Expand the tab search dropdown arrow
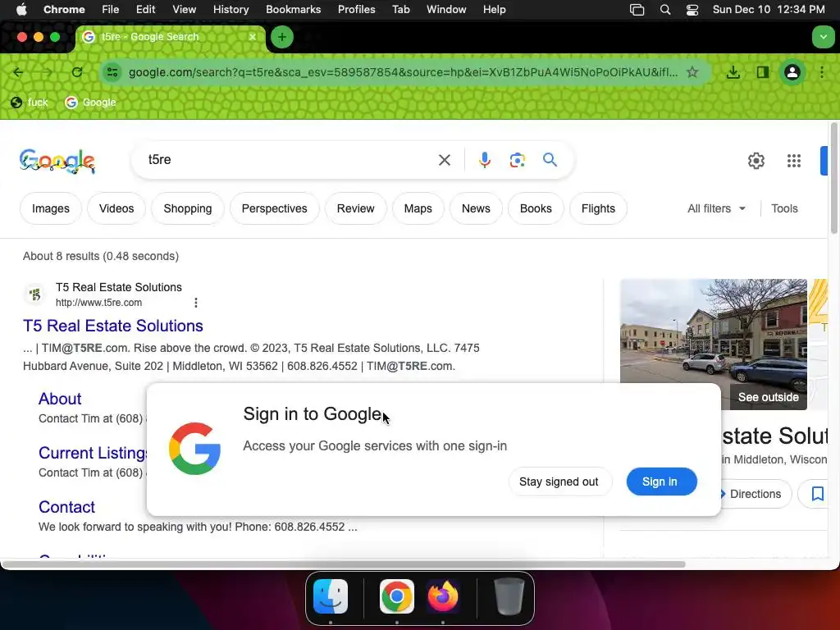840x630 pixels. coord(823,37)
